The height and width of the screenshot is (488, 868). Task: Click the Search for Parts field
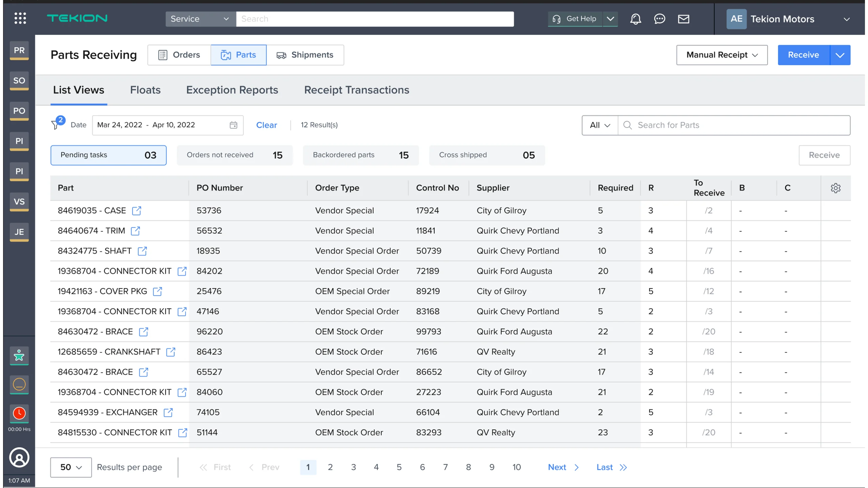click(x=734, y=125)
